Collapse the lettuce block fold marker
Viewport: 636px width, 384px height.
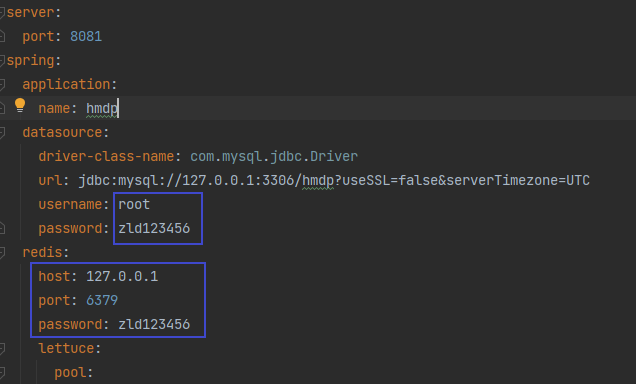(2, 348)
